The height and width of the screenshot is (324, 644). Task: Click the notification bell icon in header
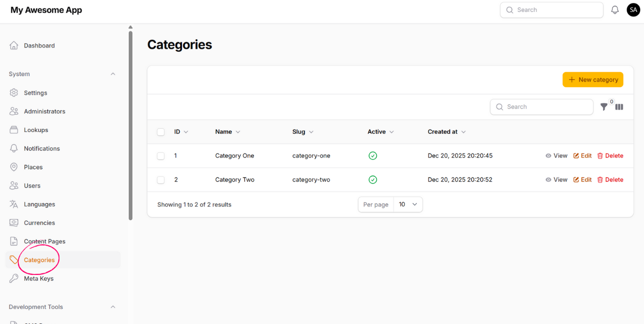(x=615, y=10)
